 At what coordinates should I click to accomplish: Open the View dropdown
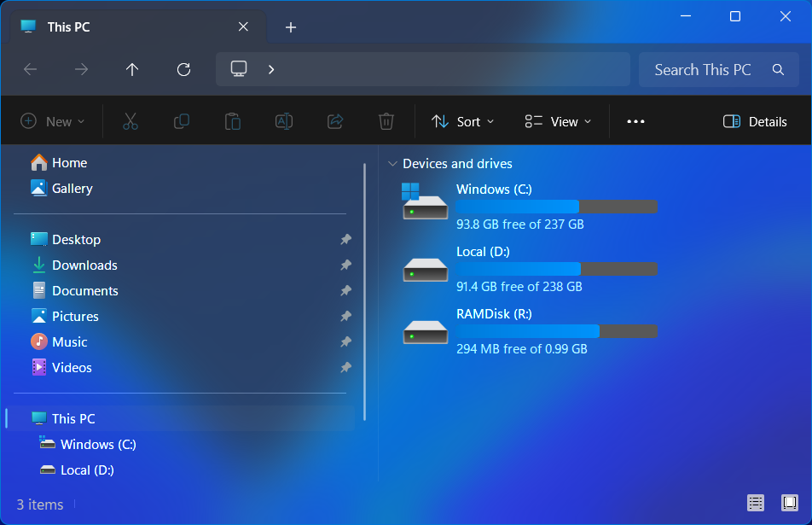click(558, 121)
